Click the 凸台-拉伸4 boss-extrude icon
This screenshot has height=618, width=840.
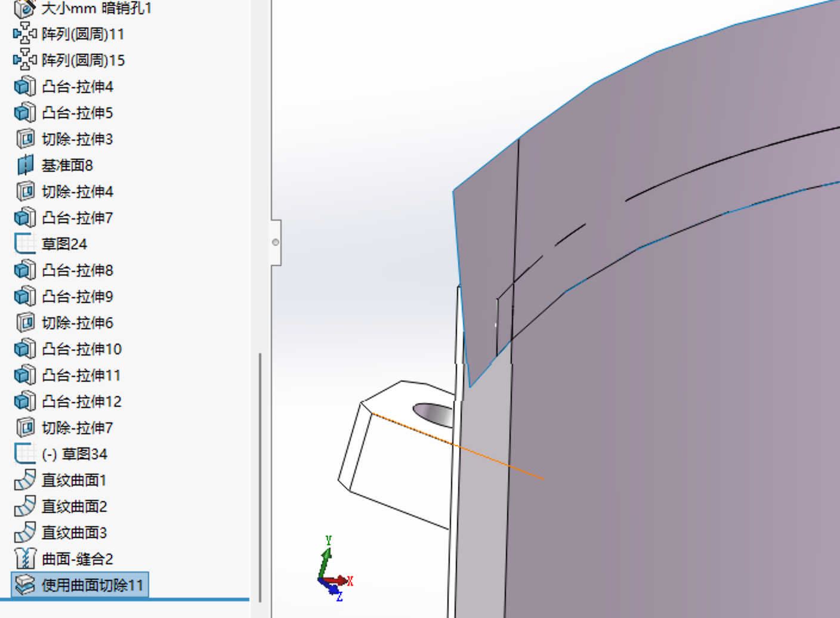(24, 86)
